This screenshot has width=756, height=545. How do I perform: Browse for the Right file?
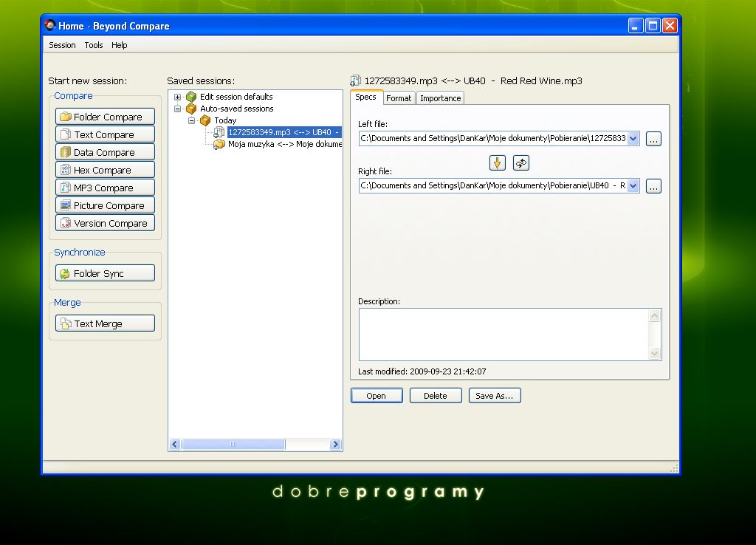(x=653, y=186)
